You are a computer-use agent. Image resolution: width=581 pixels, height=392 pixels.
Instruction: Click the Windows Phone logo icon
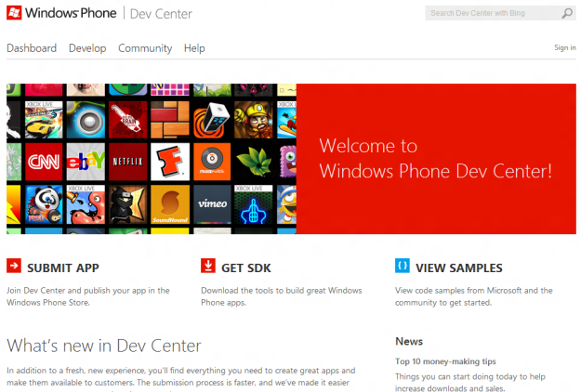14,13
